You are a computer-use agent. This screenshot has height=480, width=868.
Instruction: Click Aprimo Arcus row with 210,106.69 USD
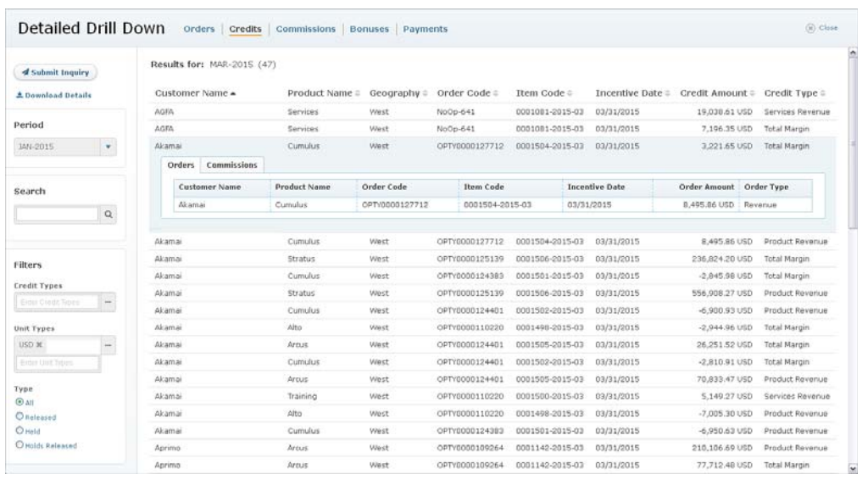pos(492,448)
